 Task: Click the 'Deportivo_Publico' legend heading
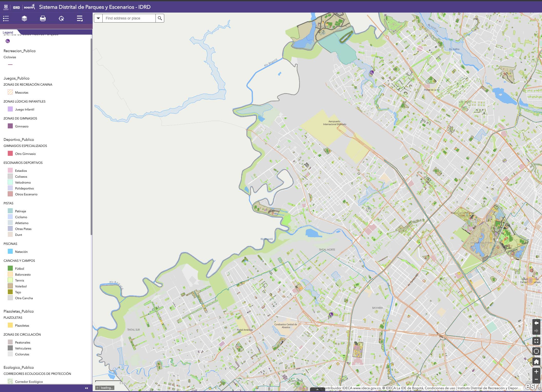click(x=19, y=139)
